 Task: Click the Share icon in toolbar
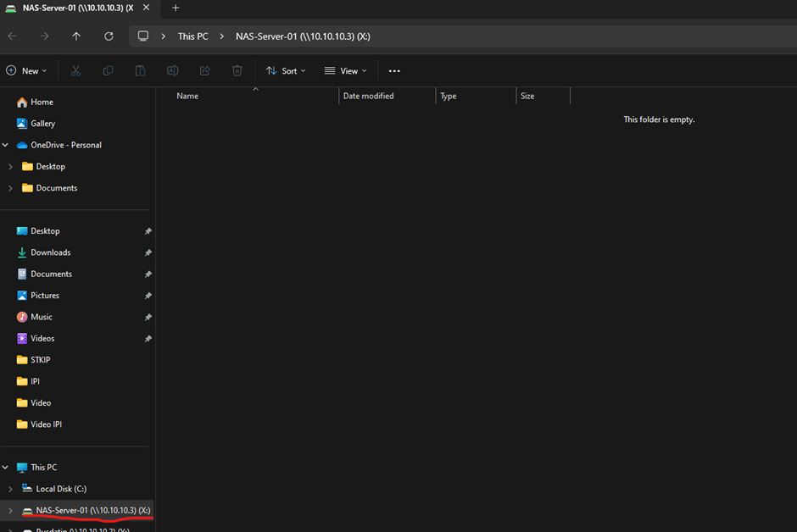[204, 71]
